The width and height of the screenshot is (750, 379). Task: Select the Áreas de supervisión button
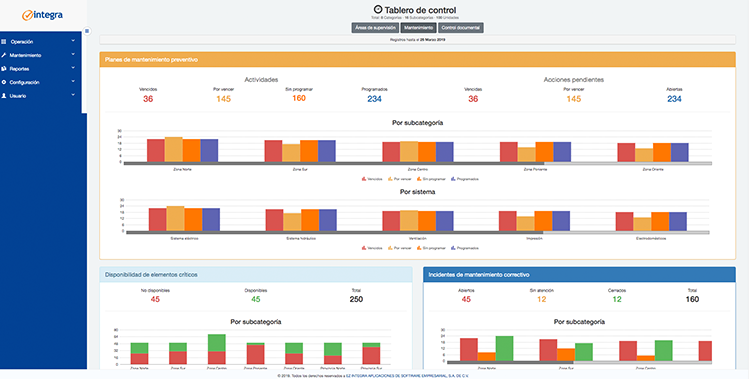375,28
